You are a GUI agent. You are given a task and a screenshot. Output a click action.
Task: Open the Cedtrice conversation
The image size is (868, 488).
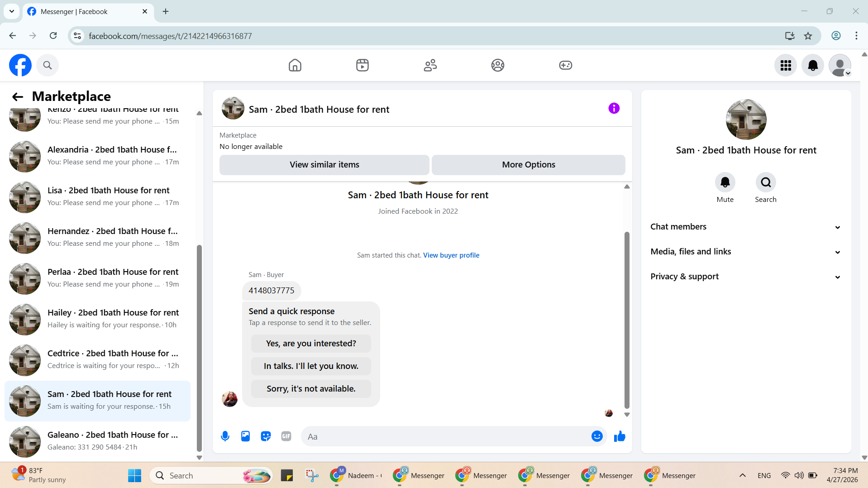click(x=97, y=360)
